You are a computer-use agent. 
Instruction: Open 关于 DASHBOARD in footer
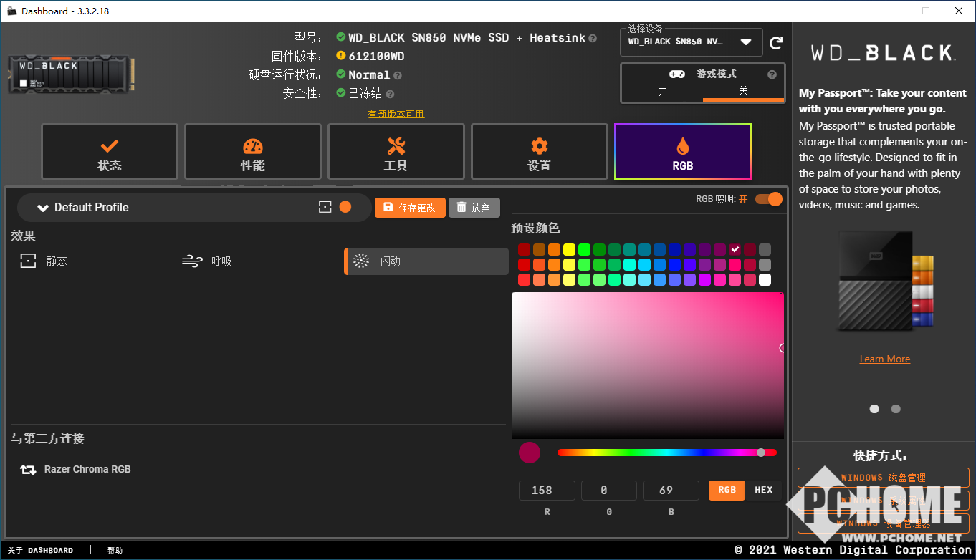[x=41, y=550]
